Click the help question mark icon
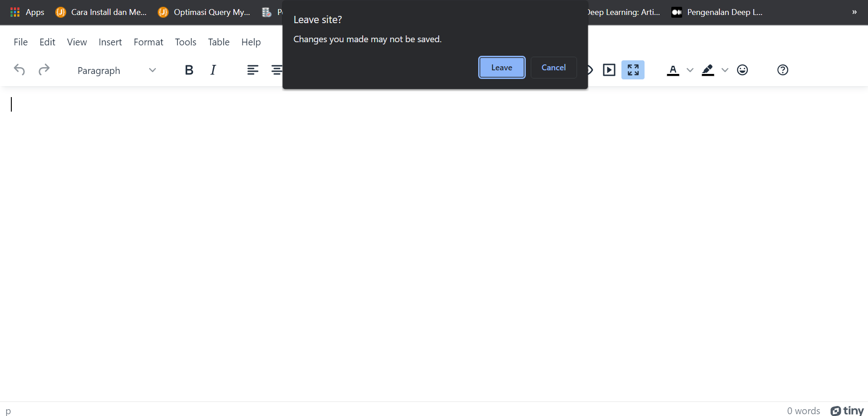 tap(782, 70)
